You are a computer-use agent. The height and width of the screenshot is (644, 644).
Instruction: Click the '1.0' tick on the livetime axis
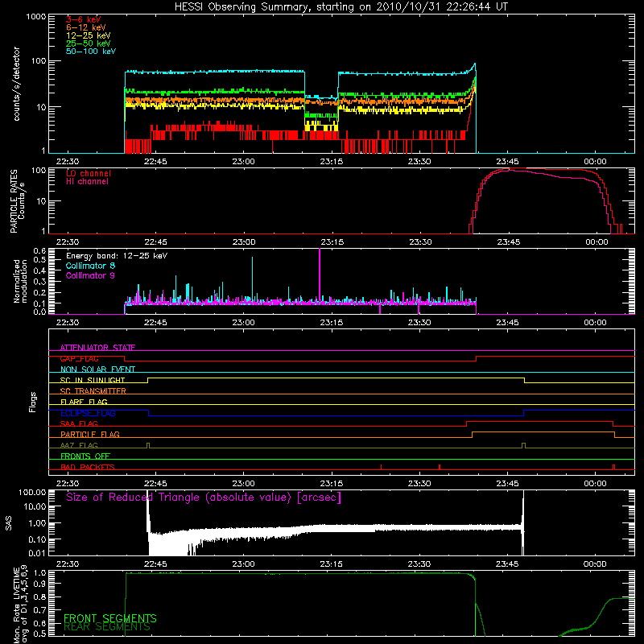point(39,573)
